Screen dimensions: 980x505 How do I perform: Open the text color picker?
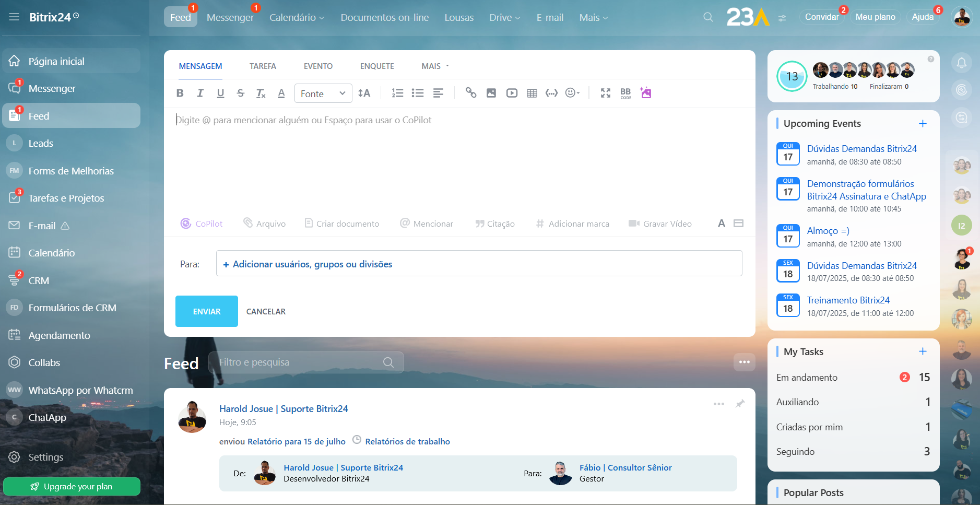(281, 93)
